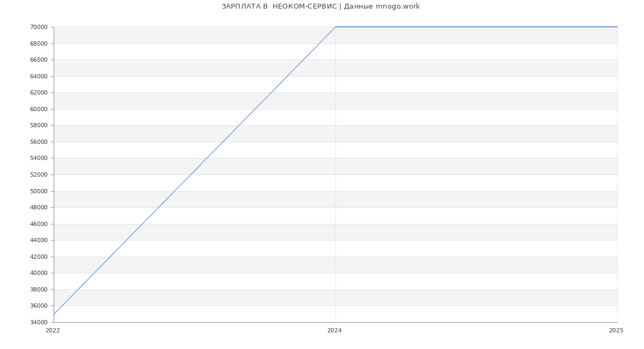
Task: Click the 2022 x-axis label
Action: pyautogui.click(x=53, y=331)
